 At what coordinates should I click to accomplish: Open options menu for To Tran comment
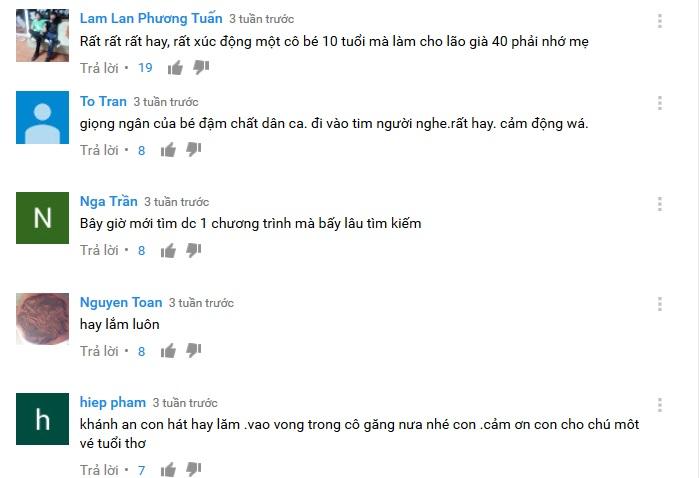[660, 103]
